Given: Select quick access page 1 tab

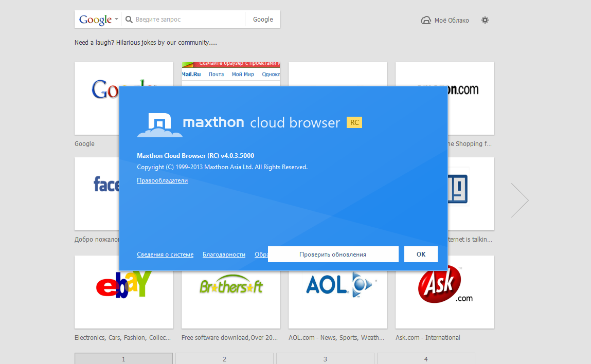Looking at the screenshot, I should coord(123,358).
